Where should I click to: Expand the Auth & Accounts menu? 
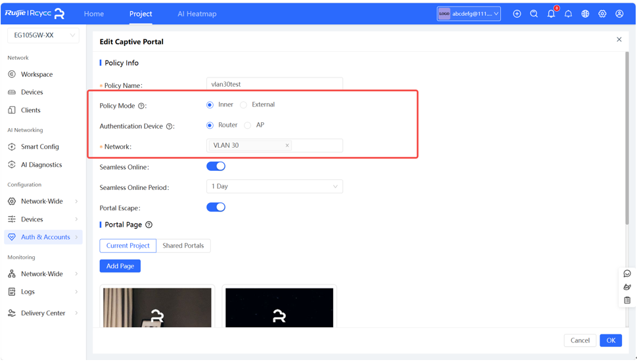76,237
